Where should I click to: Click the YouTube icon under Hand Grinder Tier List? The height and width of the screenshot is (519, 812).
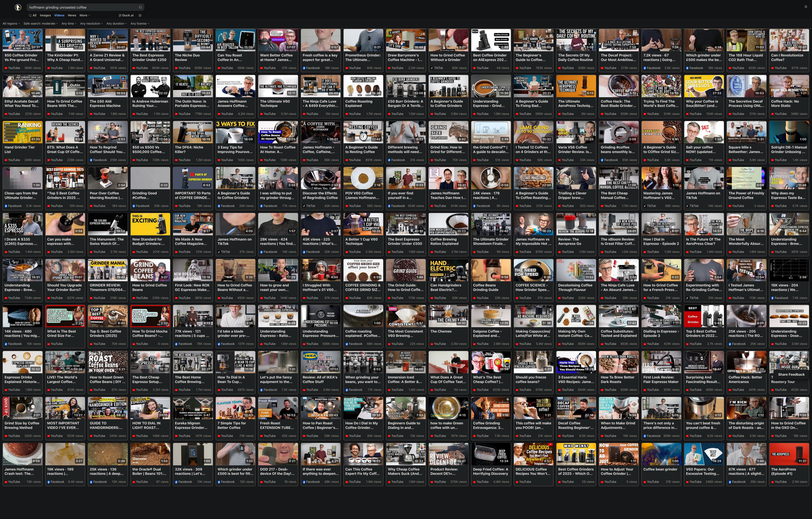[6, 160]
